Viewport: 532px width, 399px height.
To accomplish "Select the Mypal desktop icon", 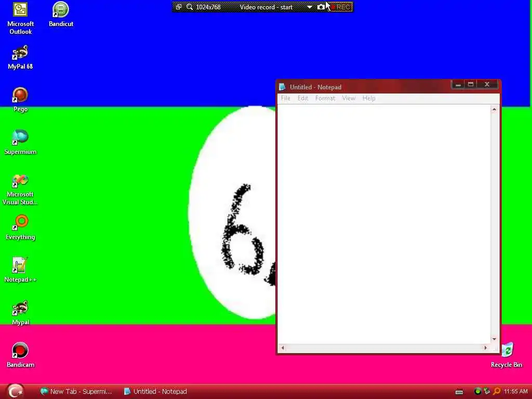I will [x=20, y=313].
